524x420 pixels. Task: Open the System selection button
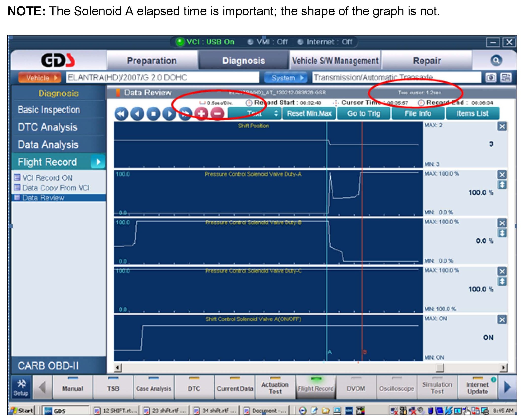point(286,78)
